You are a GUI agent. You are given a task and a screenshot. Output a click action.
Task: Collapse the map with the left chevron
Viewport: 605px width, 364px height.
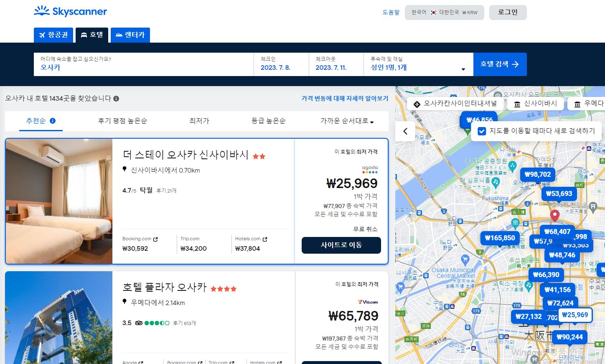pos(405,131)
